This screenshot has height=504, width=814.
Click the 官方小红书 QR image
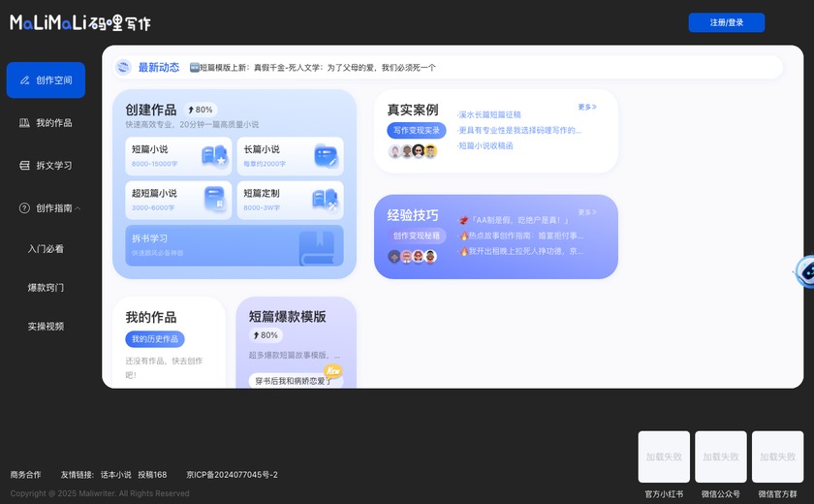click(x=664, y=457)
